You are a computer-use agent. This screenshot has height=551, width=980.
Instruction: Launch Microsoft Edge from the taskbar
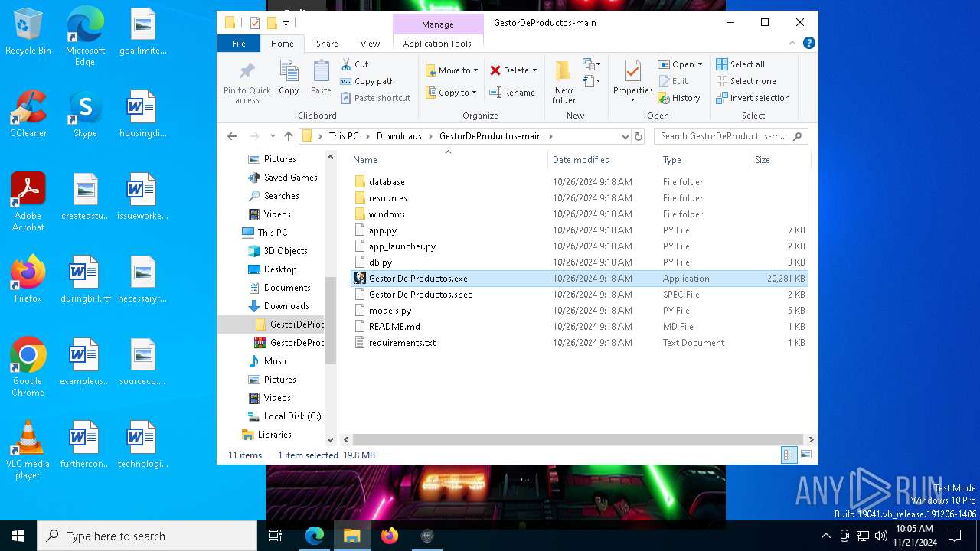coord(315,536)
